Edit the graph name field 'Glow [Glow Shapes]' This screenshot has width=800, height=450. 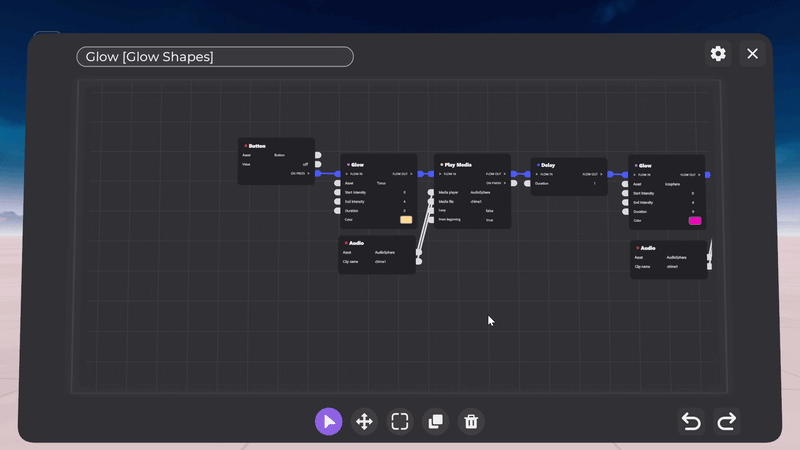(215, 57)
